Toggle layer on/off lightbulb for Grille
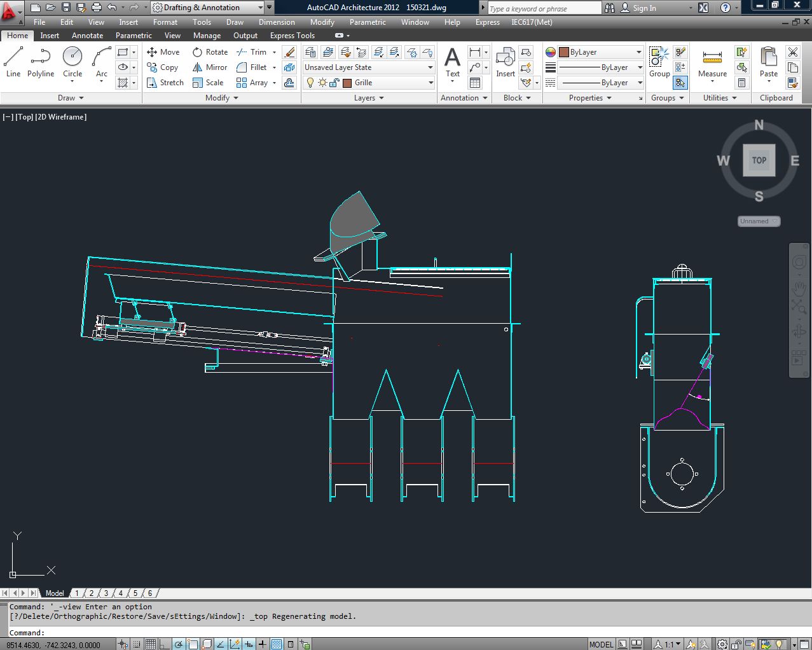This screenshot has height=650, width=812. (310, 83)
